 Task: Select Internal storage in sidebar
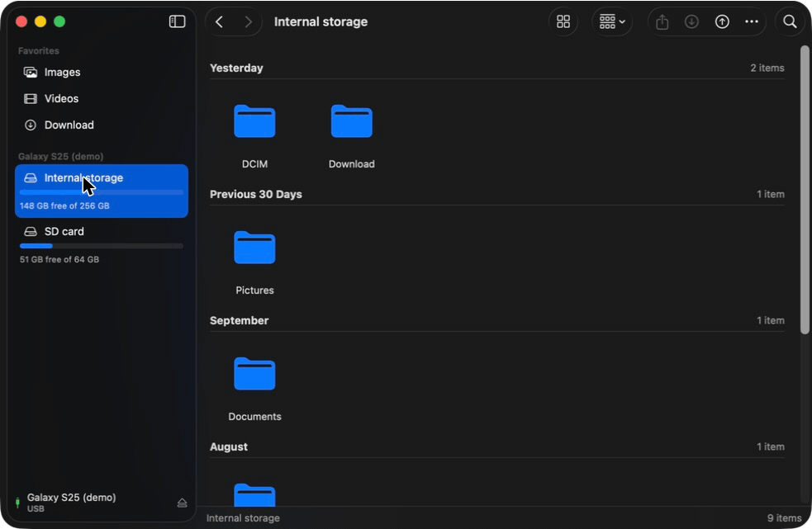[x=102, y=191]
